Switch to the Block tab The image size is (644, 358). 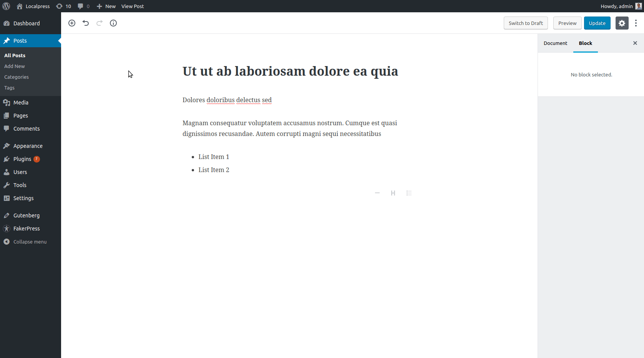(x=586, y=43)
